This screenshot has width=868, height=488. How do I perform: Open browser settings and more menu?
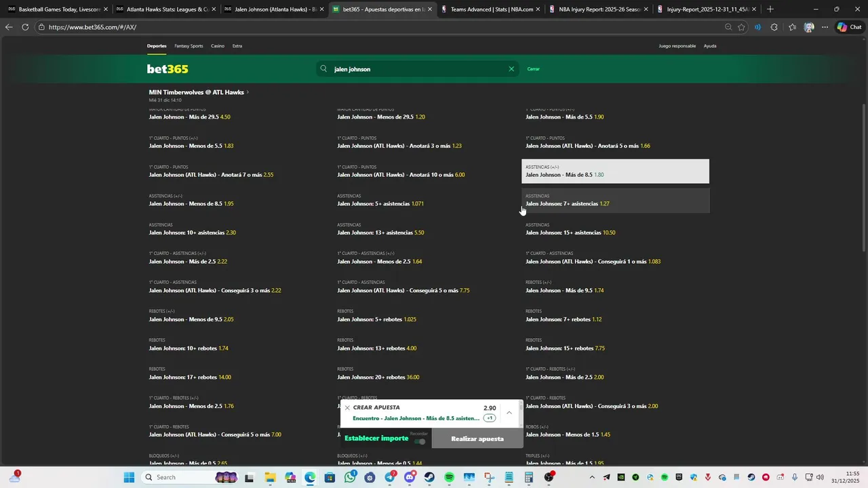(825, 27)
